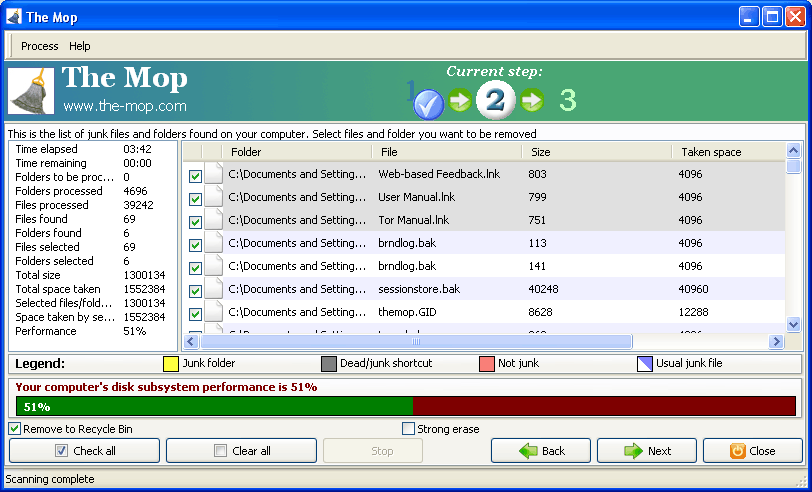The image size is (812, 492).
Task: Click the step 1 completed checkmark icon
Action: pos(428,104)
